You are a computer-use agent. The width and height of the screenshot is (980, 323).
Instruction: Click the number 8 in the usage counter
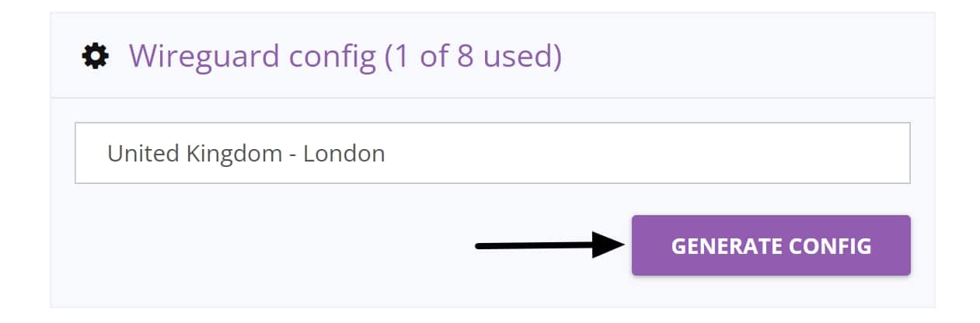(x=465, y=57)
